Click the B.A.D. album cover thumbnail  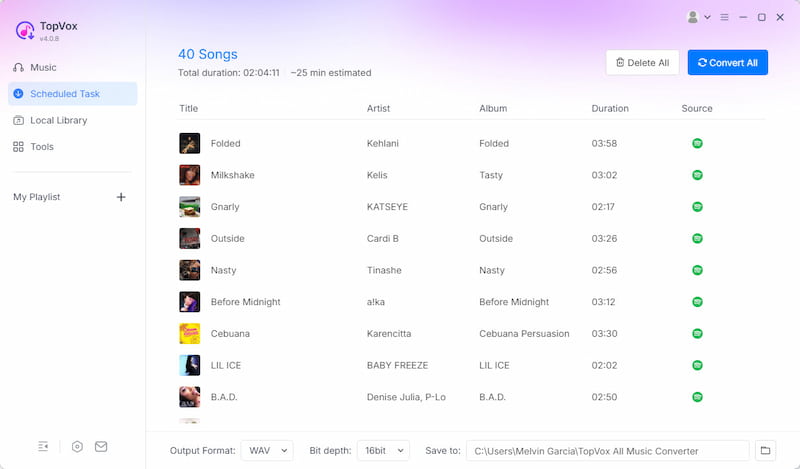[x=189, y=397]
